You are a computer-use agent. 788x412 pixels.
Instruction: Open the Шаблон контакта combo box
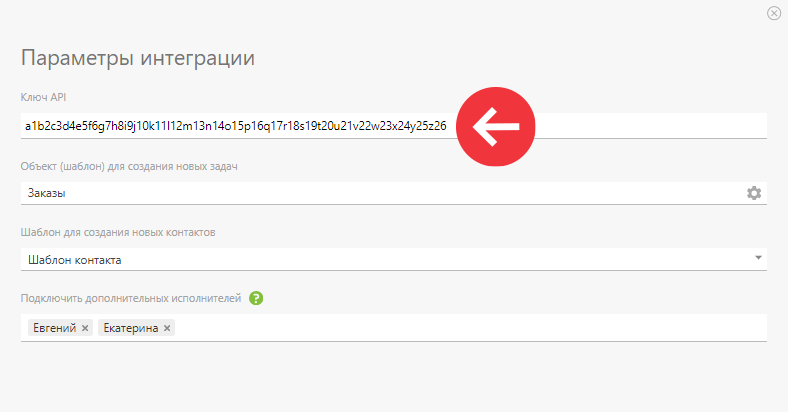pos(393,259)
